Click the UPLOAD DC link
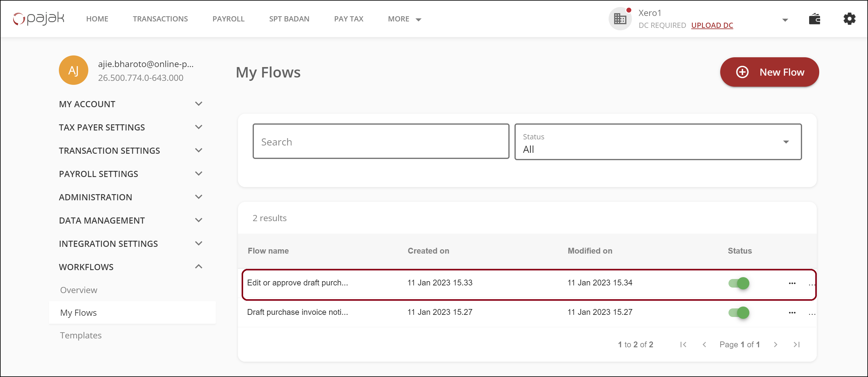This screenshot has width=868, height=377. (712, 25)
